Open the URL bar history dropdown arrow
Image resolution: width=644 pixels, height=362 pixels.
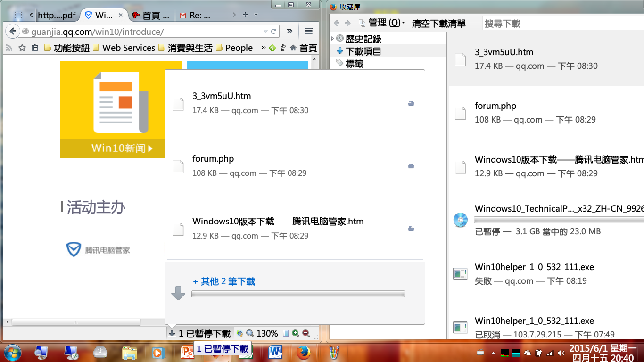(x=265, y=32)
